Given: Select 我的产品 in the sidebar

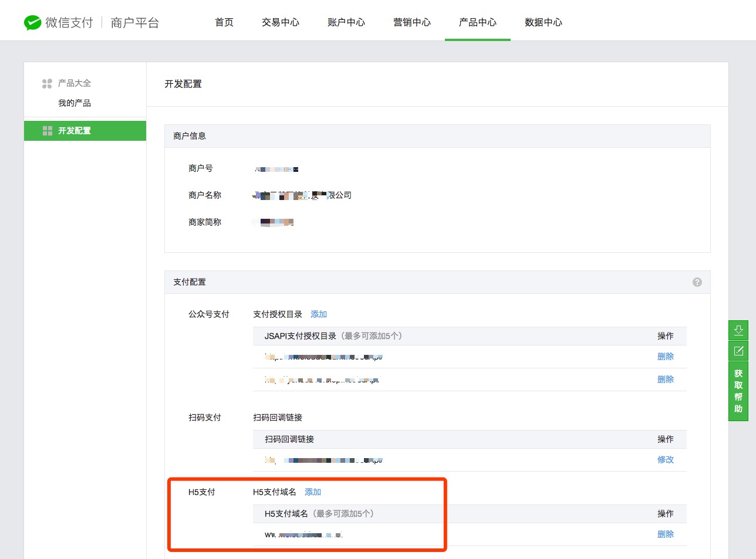Looking at the screenshot, I should tap(75, 103).
